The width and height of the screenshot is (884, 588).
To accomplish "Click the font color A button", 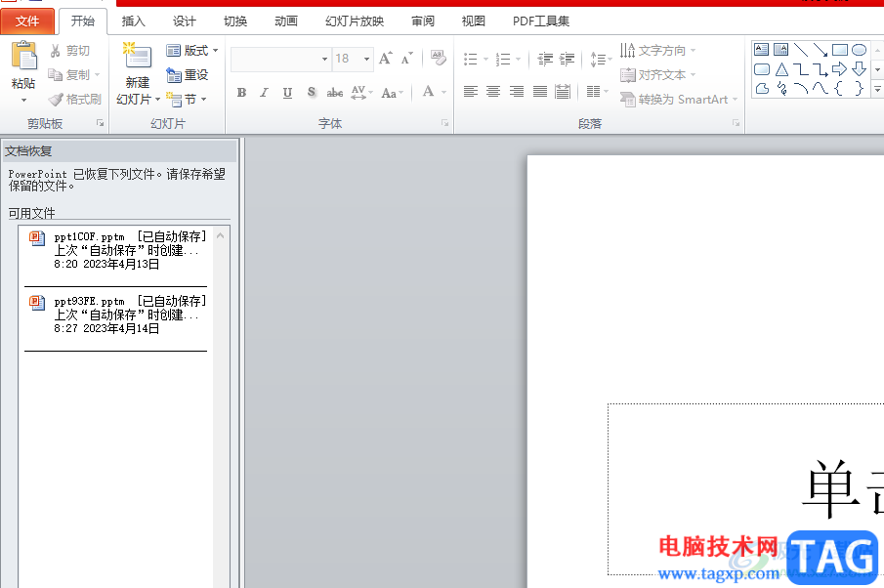I will (429, 92).
